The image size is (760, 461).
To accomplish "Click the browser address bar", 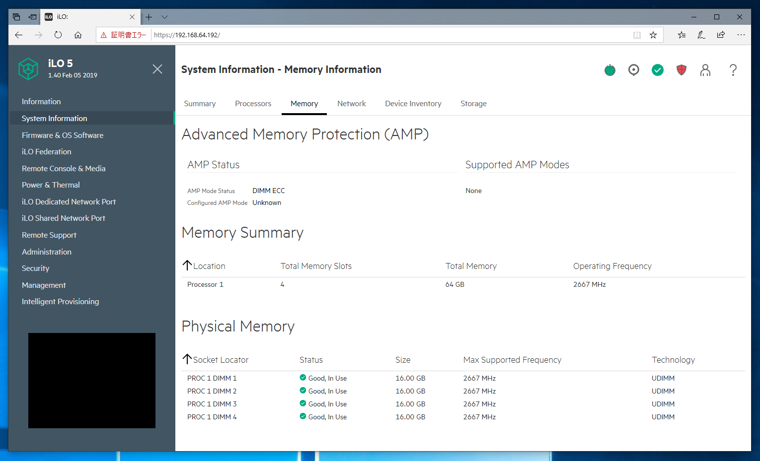I will pos(390,35).
